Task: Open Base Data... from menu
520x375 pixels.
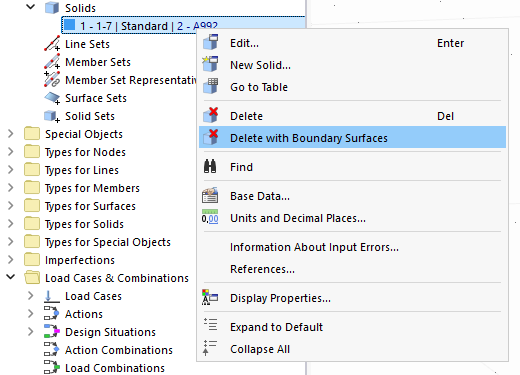Action: [352, 196]
